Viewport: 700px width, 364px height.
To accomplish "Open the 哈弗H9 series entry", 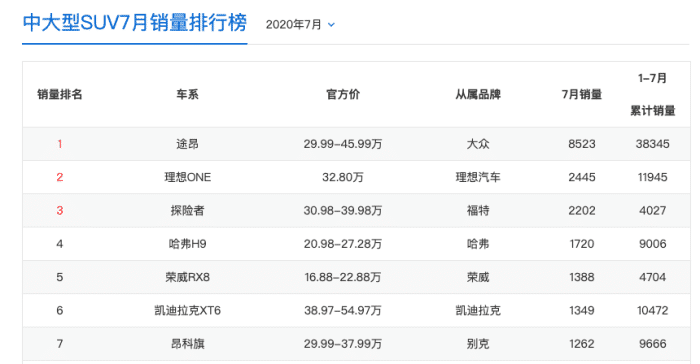I will [188, 244].
